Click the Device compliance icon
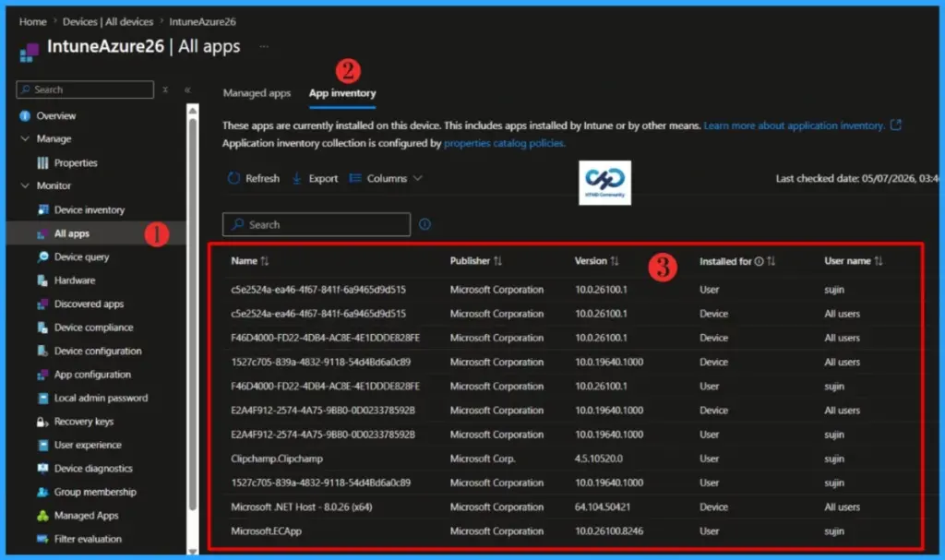Screen dimensions: 945x560 point(42,328)
